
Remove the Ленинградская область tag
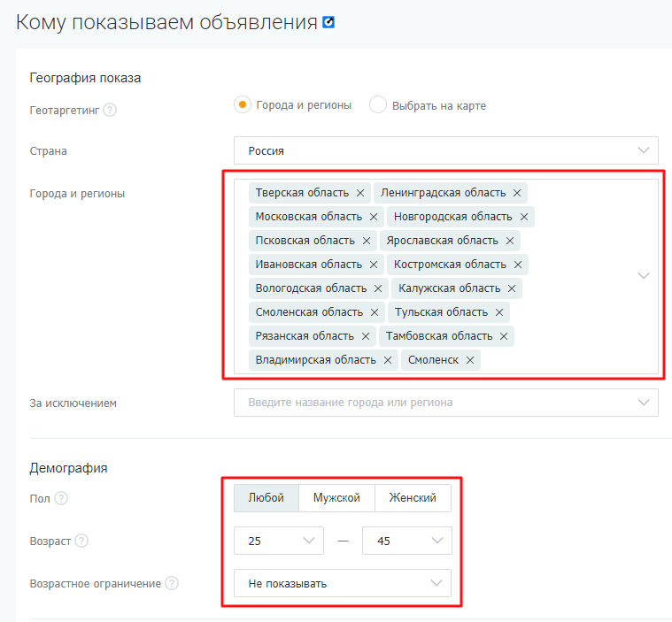tap(517, 193)
